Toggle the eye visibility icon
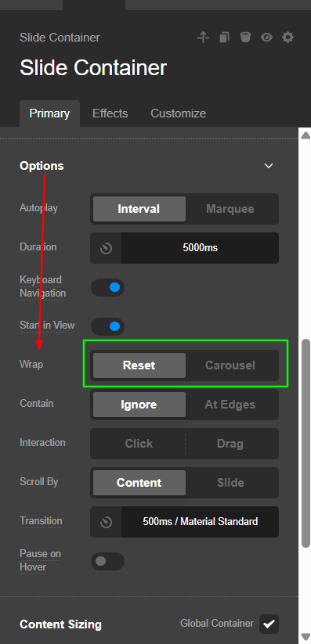This screenshot has height=644, width=311. point(266,38)
